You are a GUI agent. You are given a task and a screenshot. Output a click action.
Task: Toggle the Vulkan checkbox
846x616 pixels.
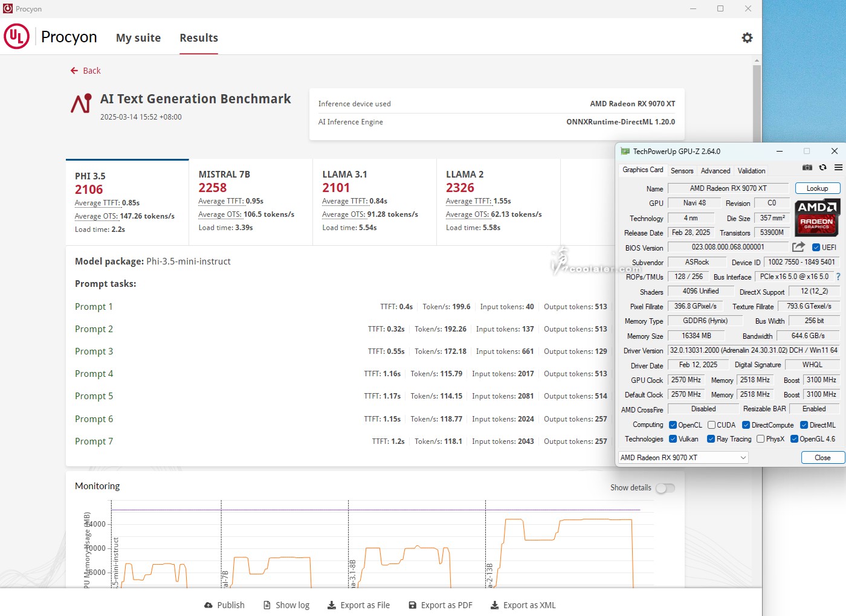[673, 439]
